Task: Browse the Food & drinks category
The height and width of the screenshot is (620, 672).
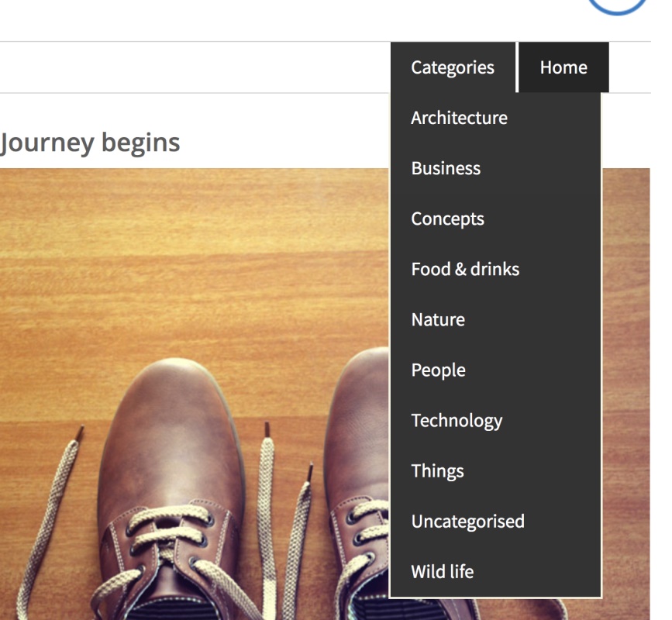Action: pos(465,269)
